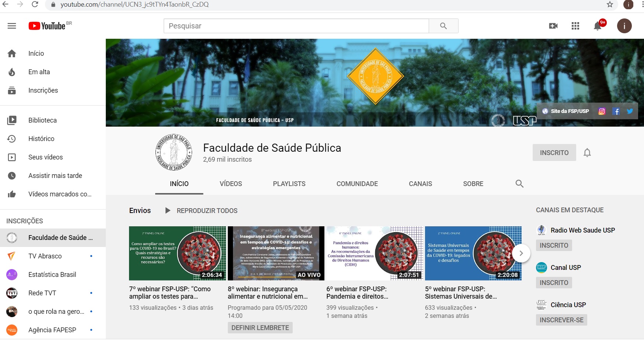
Task: Open the user account avatar menu
Action: click(624, 26)
